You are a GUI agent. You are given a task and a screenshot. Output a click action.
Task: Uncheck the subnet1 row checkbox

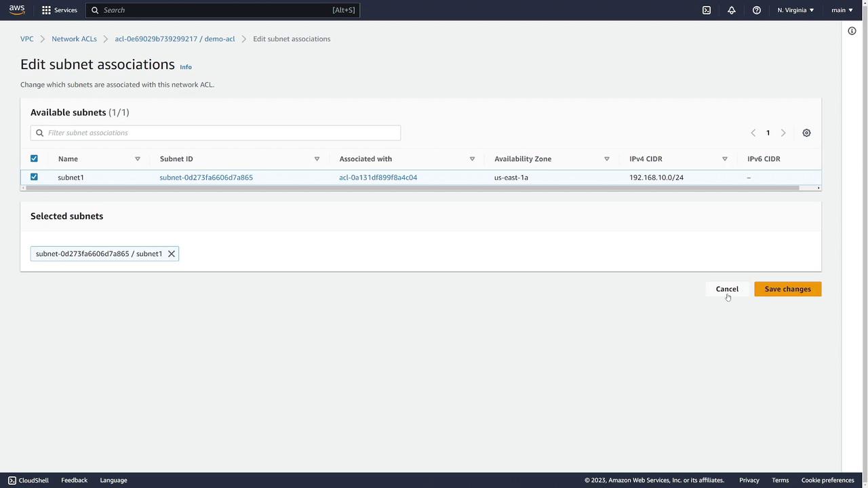point(34,177)
